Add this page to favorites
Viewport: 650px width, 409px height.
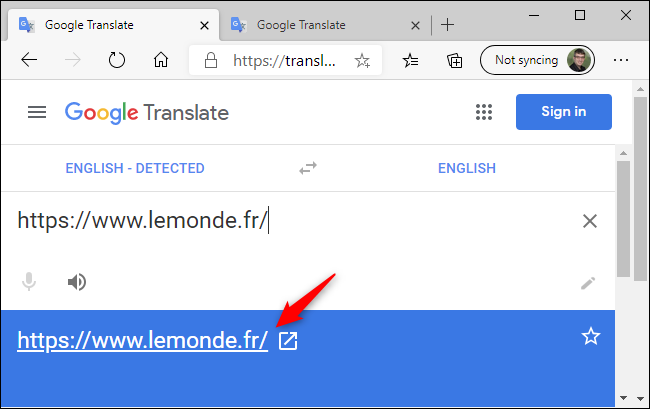pyautogui.click(x=362, y=60)
